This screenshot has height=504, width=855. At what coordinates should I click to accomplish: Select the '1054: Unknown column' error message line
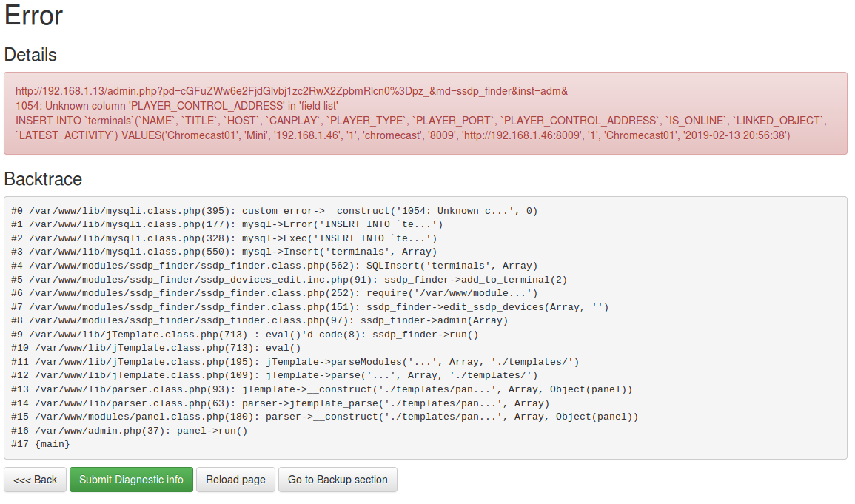pyautogui.click(x=177, y=106)
